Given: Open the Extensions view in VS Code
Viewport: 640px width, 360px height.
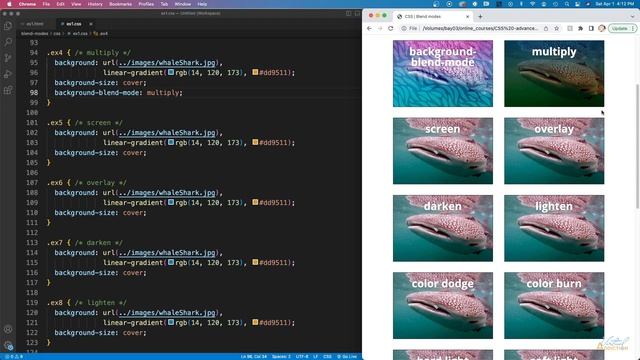Looking at the screenshot, I should (8, 90).
